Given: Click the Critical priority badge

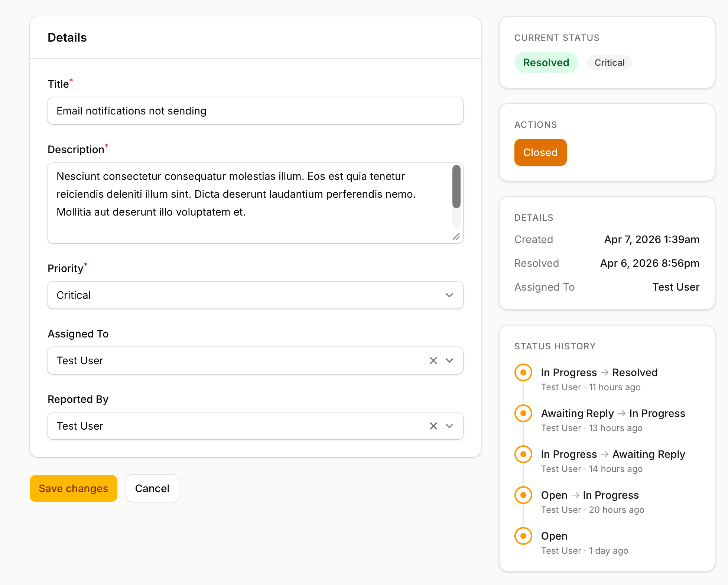Looking at the screenshot, I should click(609, 62).
